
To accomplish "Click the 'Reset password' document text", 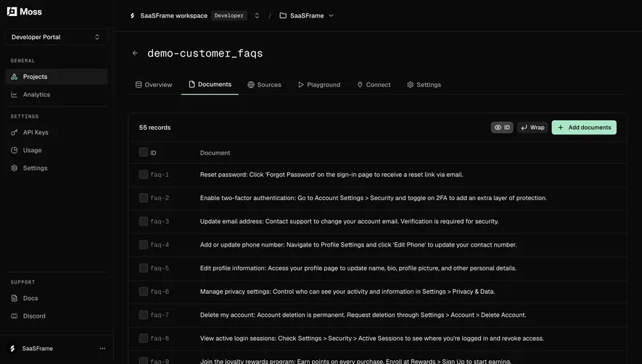I will [332, 175].
